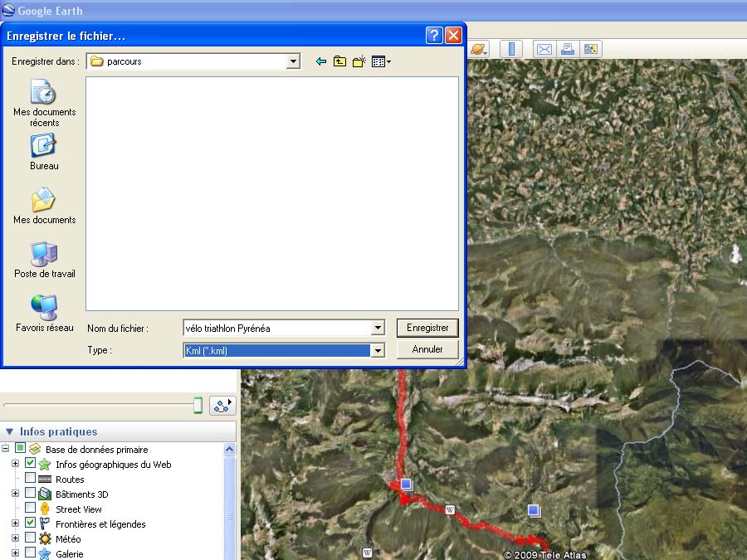The width and height of the screenshot is (747, 560).
Task: Click the tour play button beside slider
Action: [223, 405]
